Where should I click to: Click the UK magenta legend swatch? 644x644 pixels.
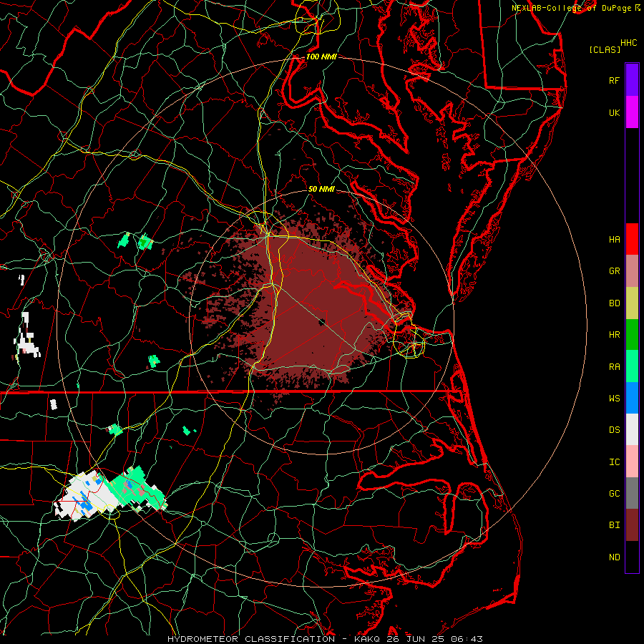point(632,112)
